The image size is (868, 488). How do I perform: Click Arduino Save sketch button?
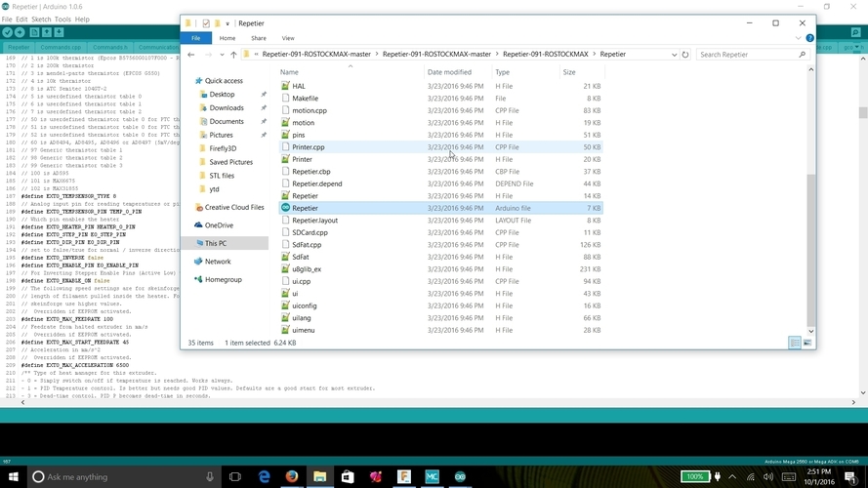59,32
